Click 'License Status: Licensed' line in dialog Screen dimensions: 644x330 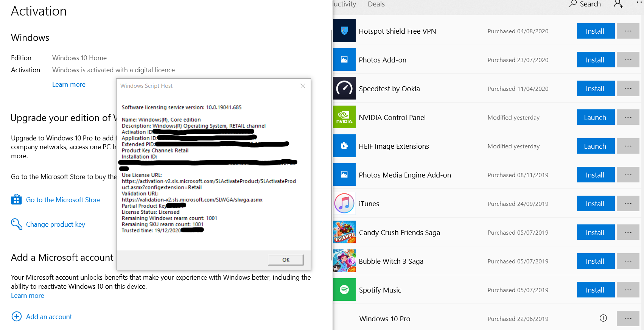click(x=151, y=212)
